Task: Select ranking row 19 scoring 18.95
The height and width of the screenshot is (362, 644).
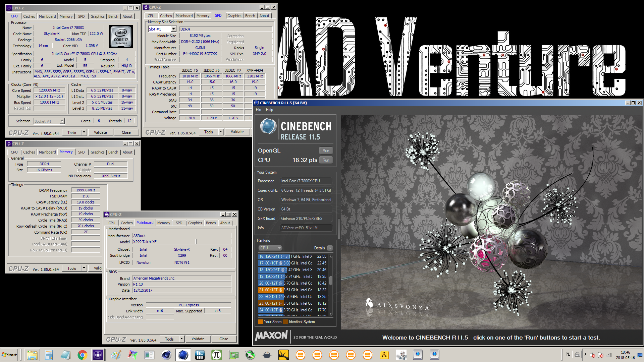Action: point(293,277)
